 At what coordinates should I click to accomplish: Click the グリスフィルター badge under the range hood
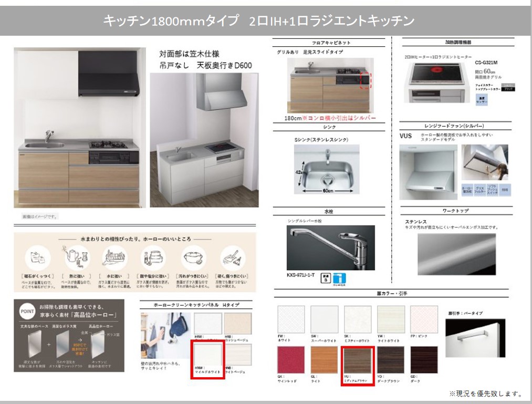click(x=479, y=189)
